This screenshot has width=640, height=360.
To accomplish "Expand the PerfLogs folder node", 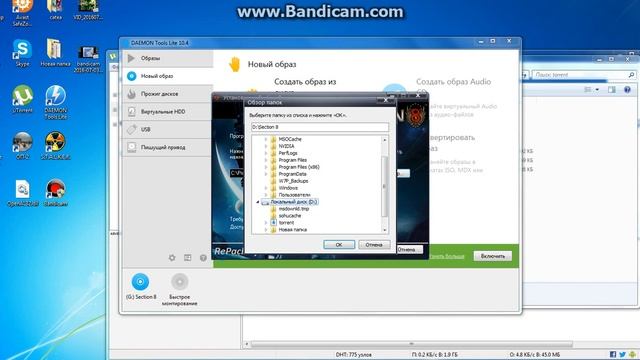I will click(x=266, y=153).
